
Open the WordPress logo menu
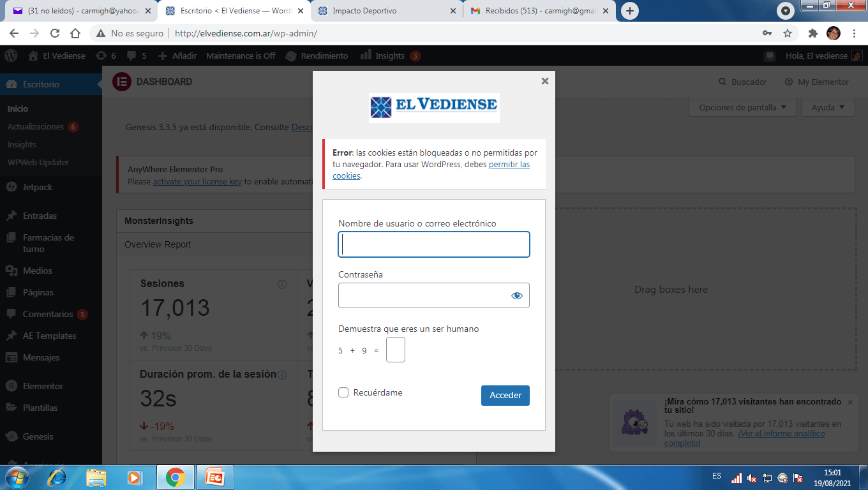tap(11, 56)
